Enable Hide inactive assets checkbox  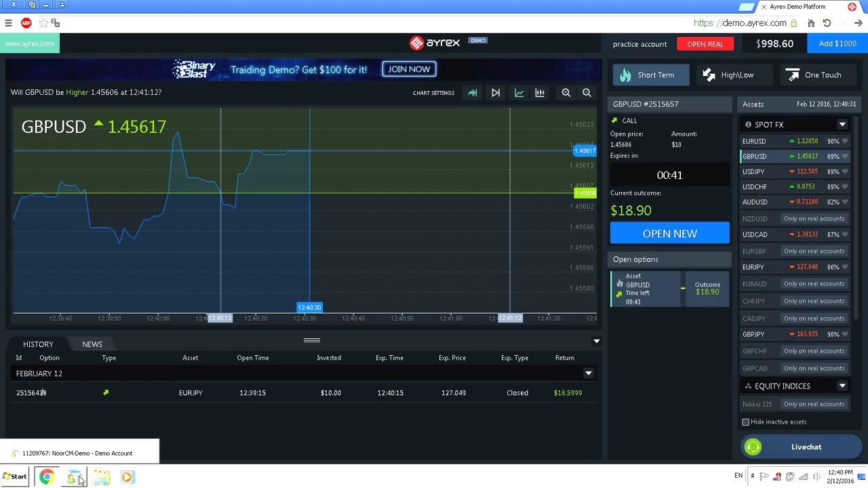coord(746,422)
